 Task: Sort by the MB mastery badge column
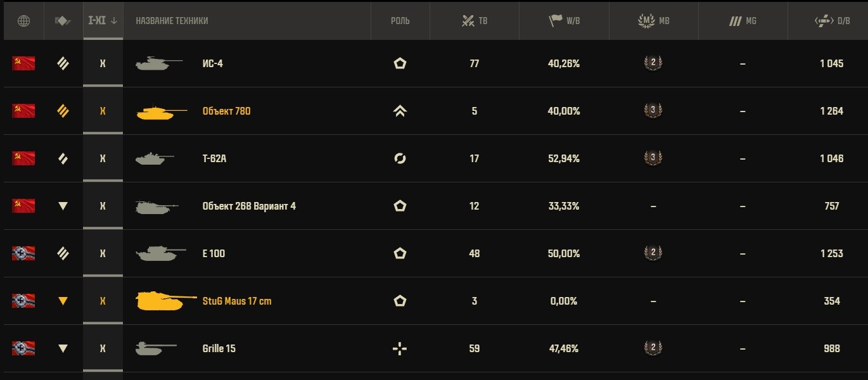[653, 21]
